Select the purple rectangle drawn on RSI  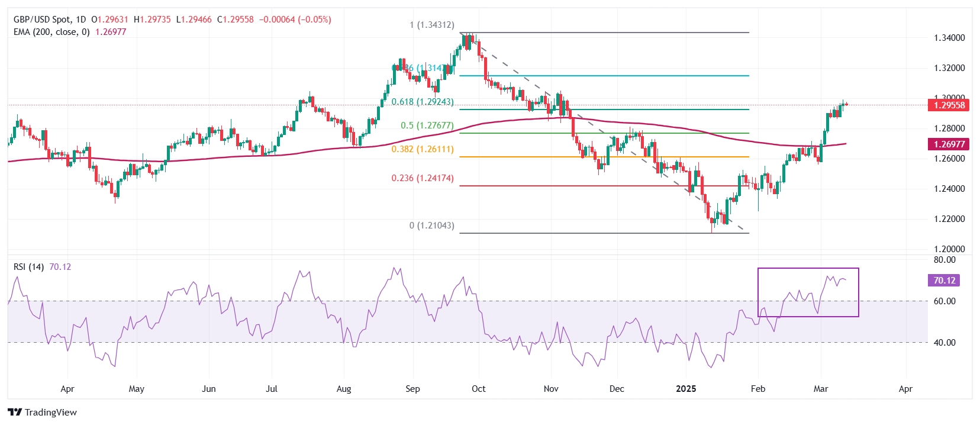coord(808,269)
